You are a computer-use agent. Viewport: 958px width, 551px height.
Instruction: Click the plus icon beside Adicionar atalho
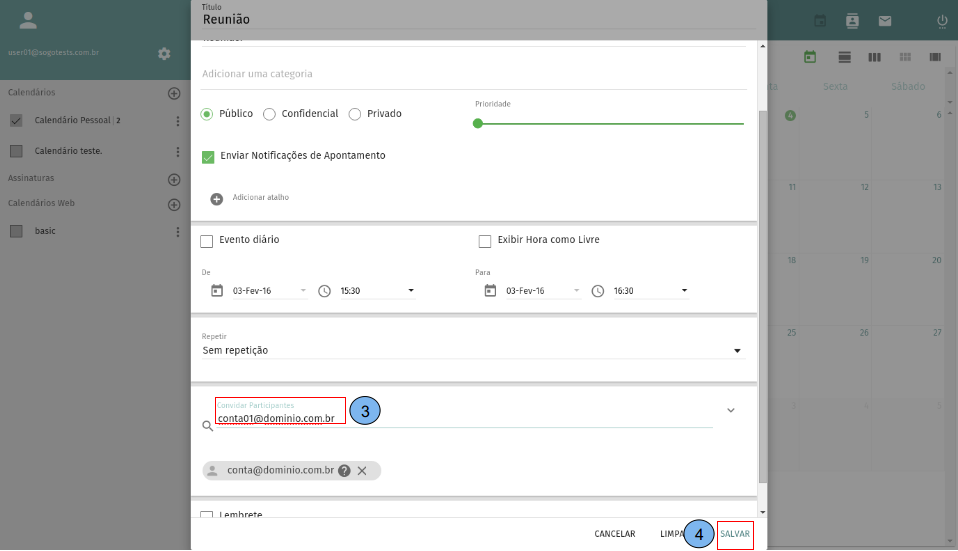click(x=217, y=198)
